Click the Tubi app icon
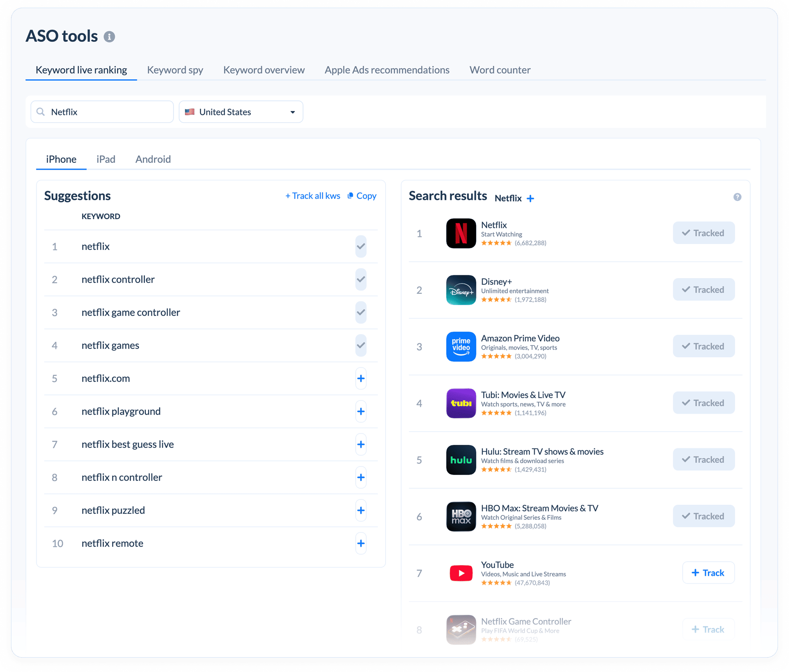 (x=461, y=403)
